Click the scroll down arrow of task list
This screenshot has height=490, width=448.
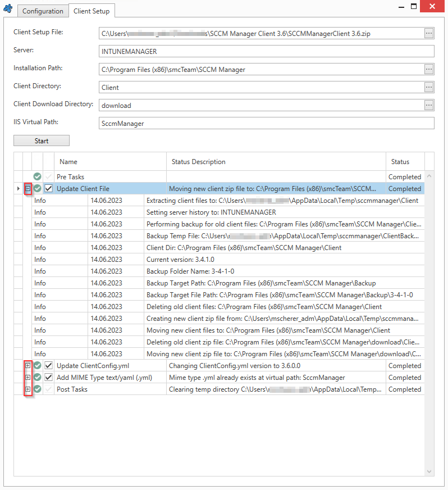pos(430,471)
